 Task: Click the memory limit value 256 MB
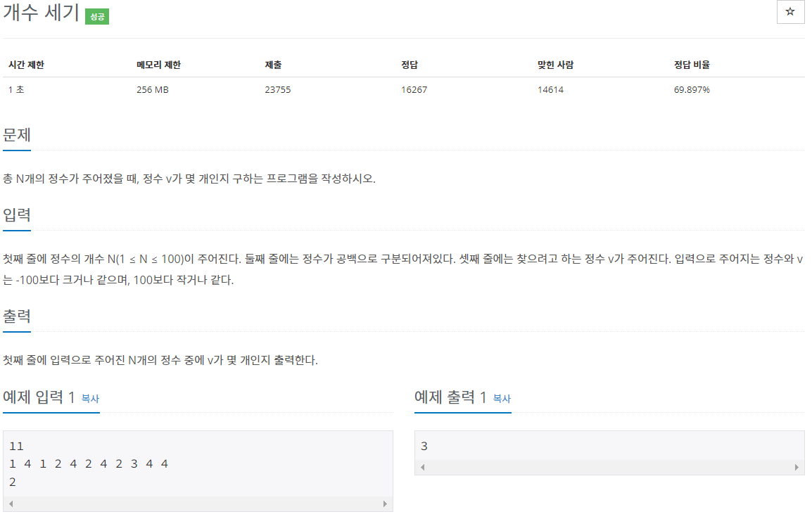[152, 89]
